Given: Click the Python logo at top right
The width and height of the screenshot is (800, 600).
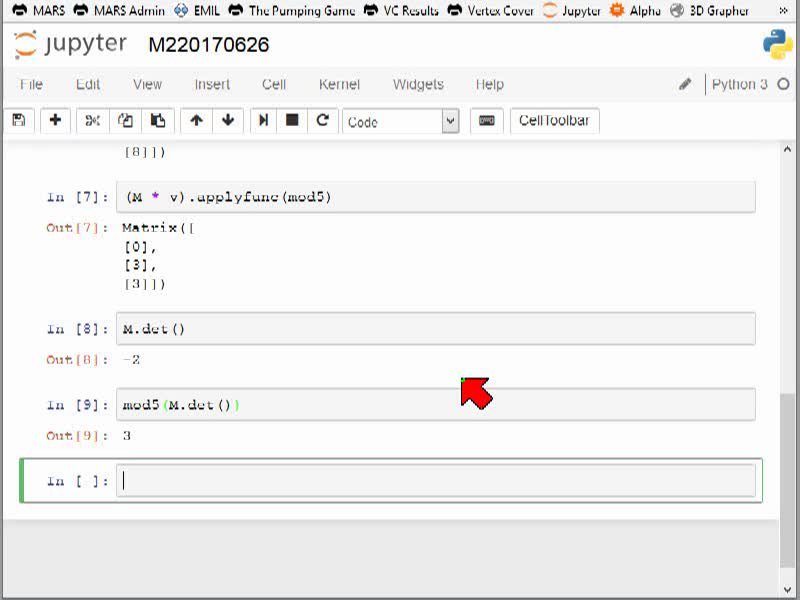Looking at the screenshot, I should tap(778, 44).
